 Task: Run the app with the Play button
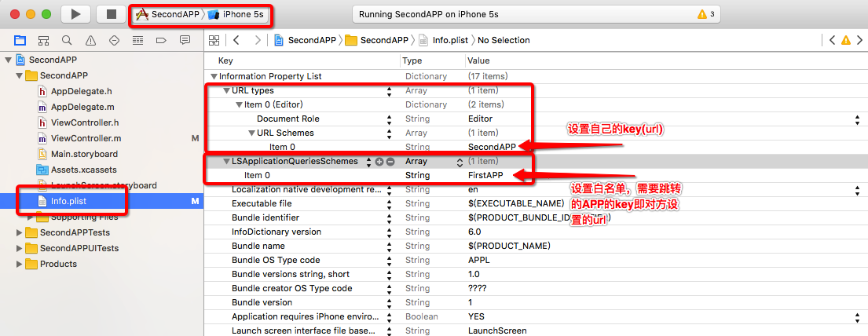[x=75, y=14]
